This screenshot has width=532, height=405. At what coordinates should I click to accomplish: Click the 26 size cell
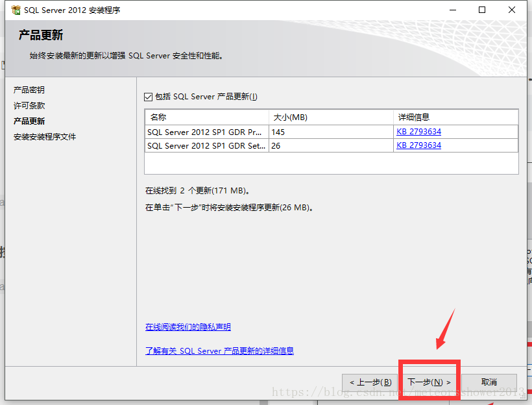point(331,145)
